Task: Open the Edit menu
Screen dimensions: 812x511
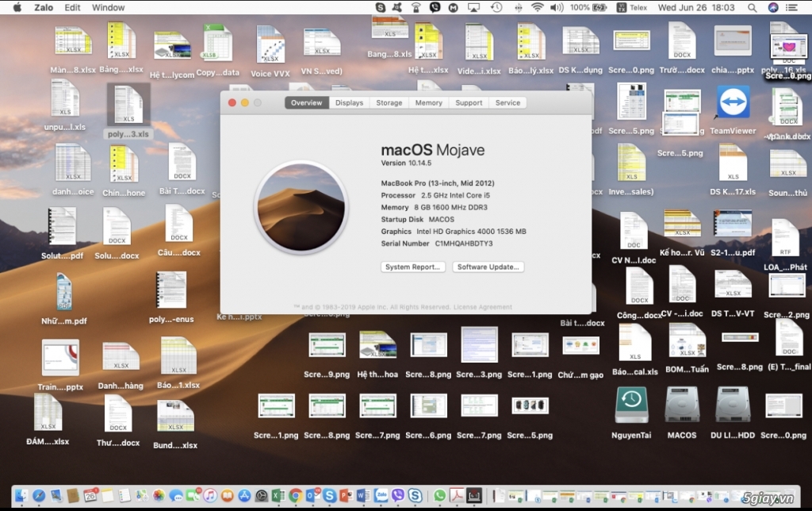Action: [x=72, y=7]
